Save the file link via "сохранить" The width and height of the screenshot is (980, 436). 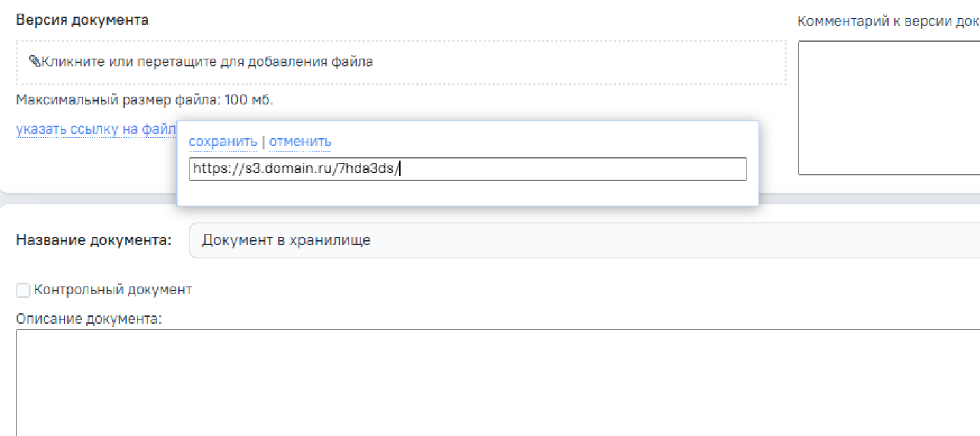[223, 142]
